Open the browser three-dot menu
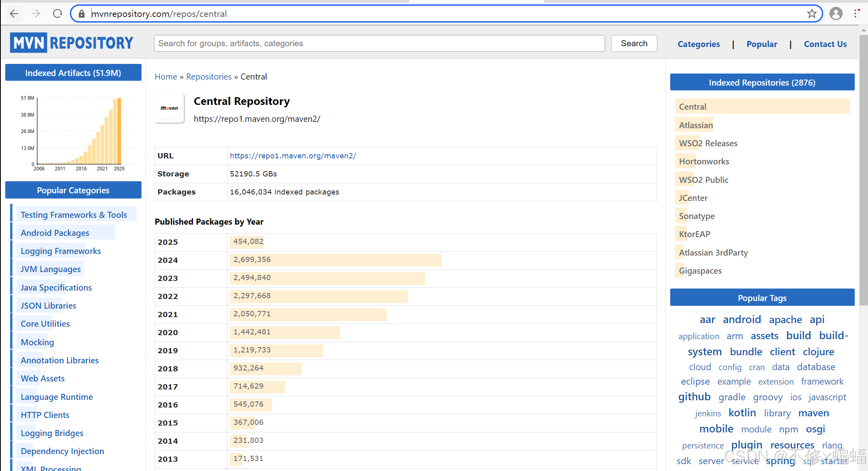868x471 pixels. click(856, 14)
